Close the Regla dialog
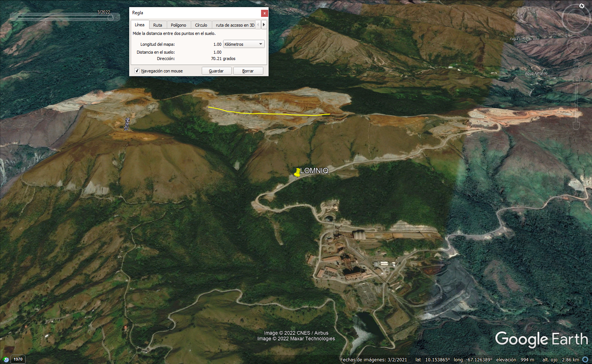Image resolution: width=592 pixels, height=364 pixels. (x=264, y=13)
